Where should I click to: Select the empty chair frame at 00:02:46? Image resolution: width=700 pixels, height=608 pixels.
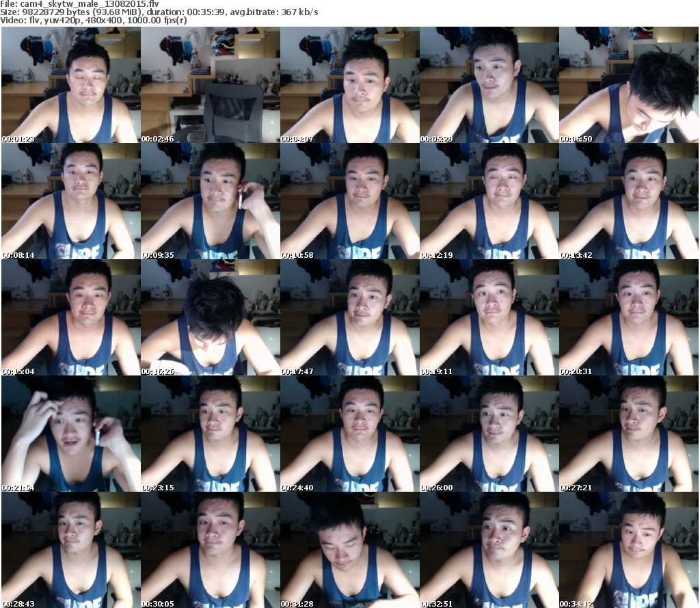211,85
